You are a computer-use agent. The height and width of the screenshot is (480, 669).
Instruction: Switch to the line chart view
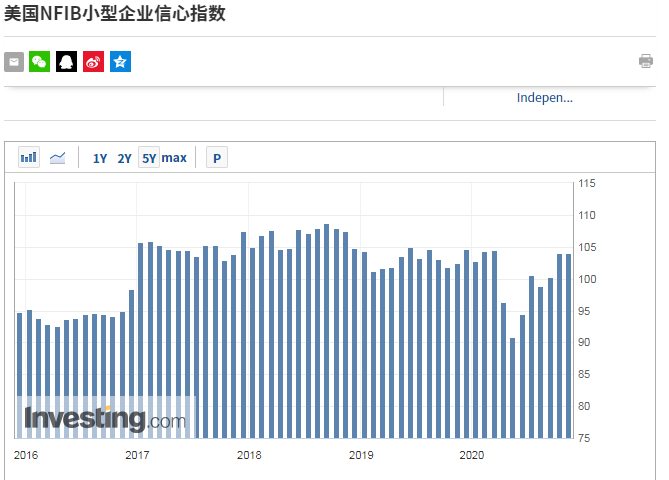pyautogui.click(x=57, y=158)
